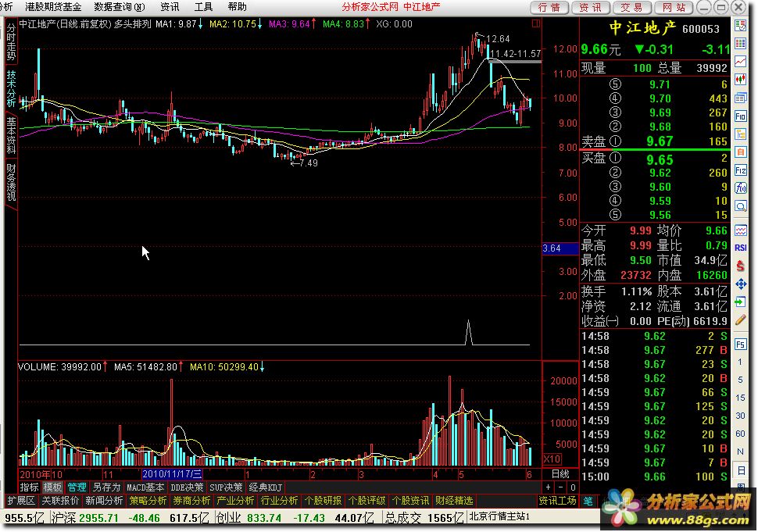Click the magnifier stock search icon

740,206
